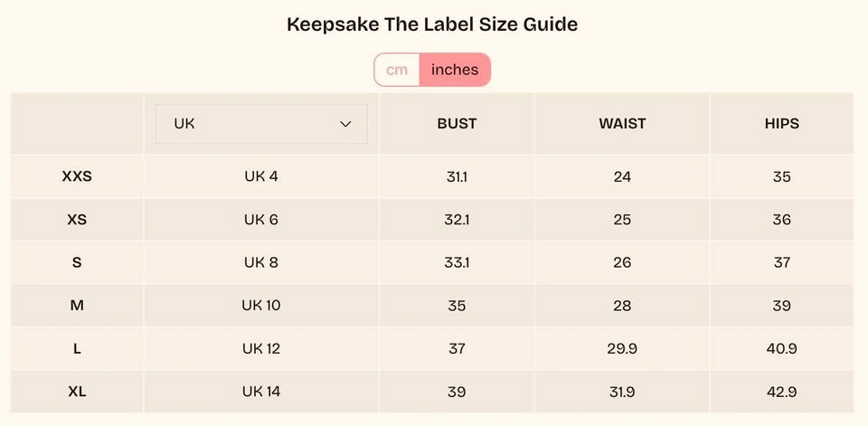This screenshot has height=426, width=868.
Task: Click the 31.1 bust measurement value
Action: 457,176
